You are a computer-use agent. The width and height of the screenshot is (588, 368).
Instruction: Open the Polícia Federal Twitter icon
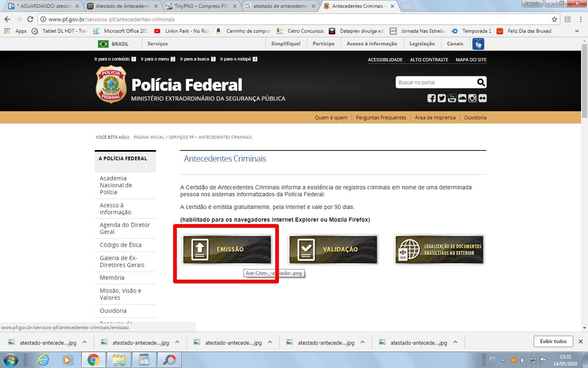pos(442,98)
